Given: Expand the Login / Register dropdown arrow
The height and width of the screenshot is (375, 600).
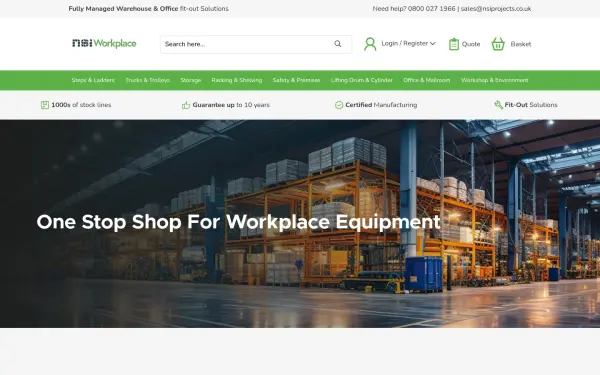Looking at the screenshot, I should pos(433,44).
